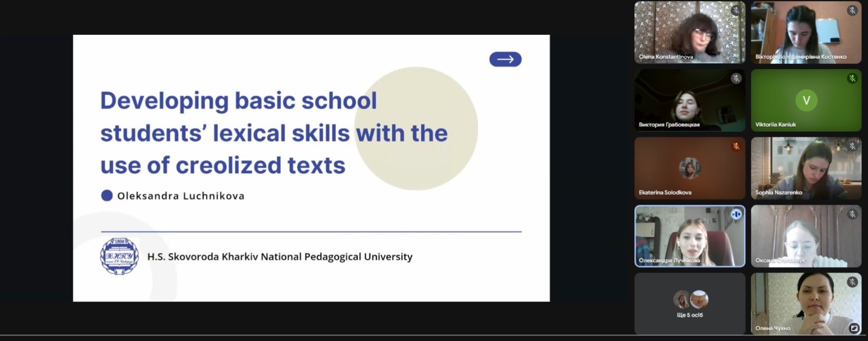Click the slide title 'Developing basic school'
This screenshot has height=341, width=868.
238,101
